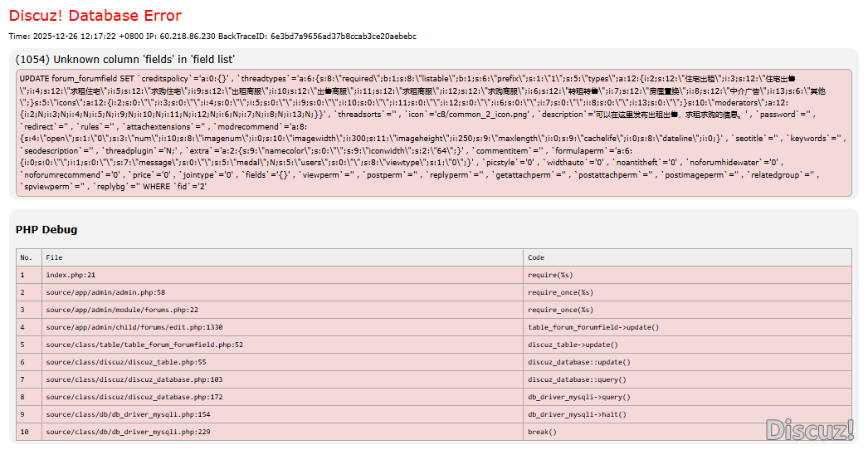Click the discuz_database::update() code cell
The image size is (868, 450).
click(x=579, y=362)
